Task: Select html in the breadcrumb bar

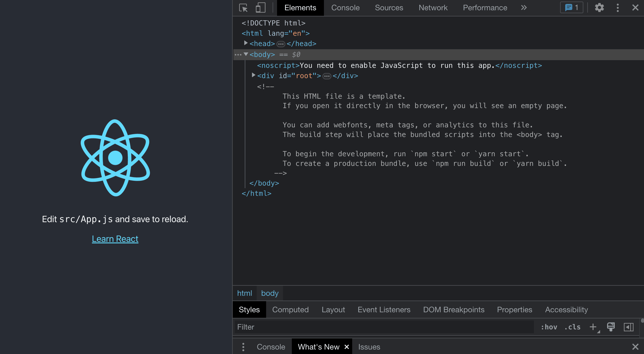Action: pos(244,293)
